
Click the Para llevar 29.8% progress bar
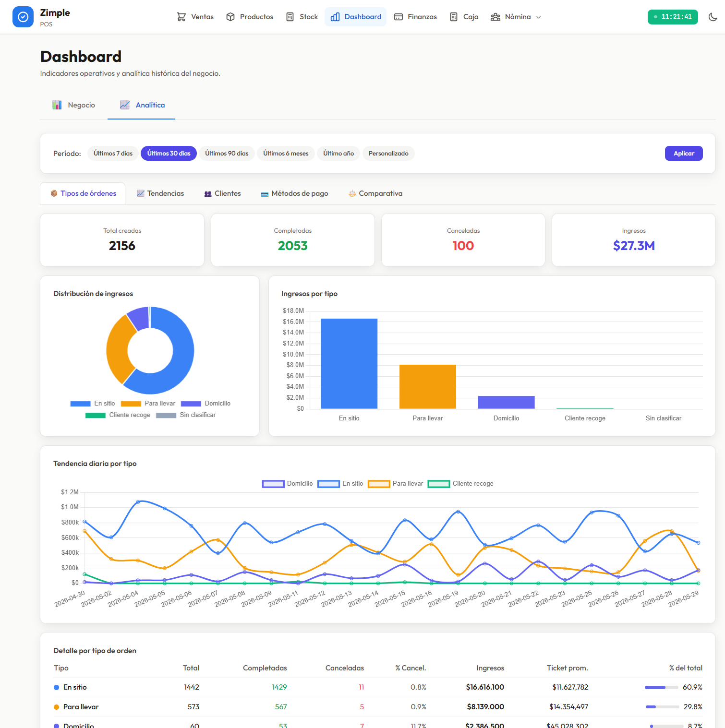662,707
